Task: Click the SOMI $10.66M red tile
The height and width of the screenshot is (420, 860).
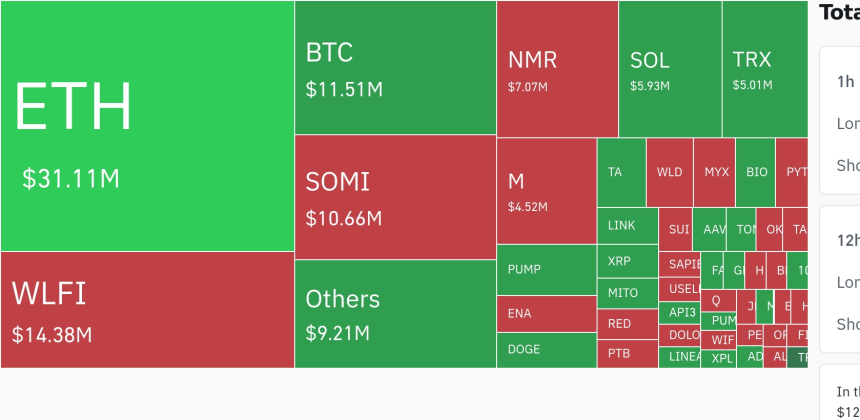Action: (395, 197)
